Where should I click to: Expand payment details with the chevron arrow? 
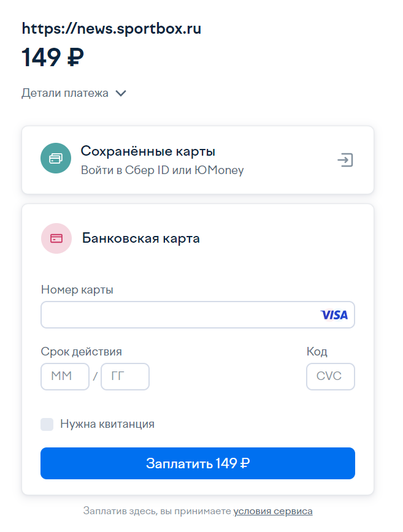pyautogui.click(x=121, y=93)
